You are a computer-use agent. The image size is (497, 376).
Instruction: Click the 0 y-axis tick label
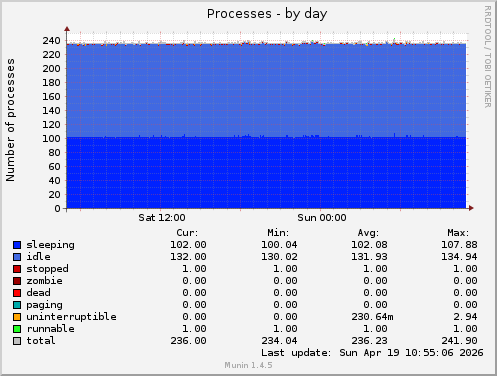(x=58, y=209)
